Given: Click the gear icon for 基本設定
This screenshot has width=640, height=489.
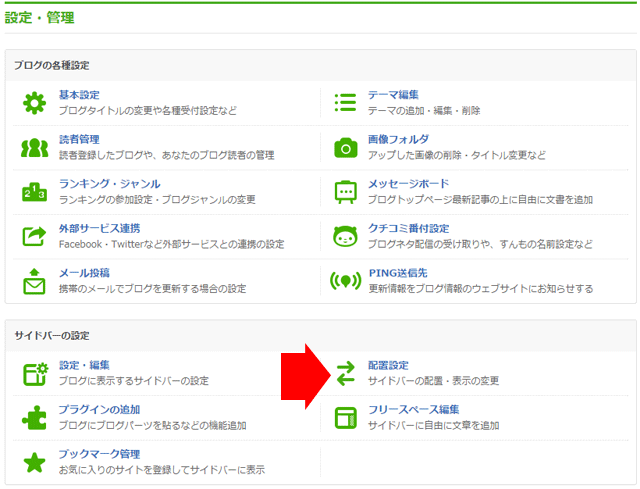Looking at the screenshot, I should (x=35, y=102).
